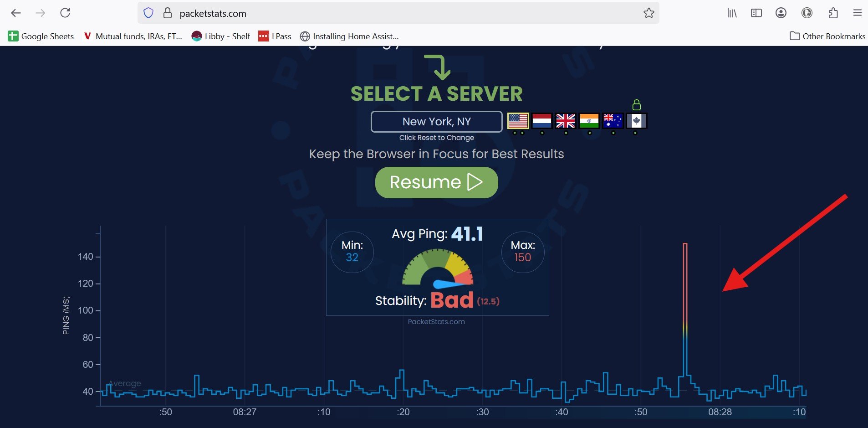Bookmark this page with the star icon

pos(649,13)
